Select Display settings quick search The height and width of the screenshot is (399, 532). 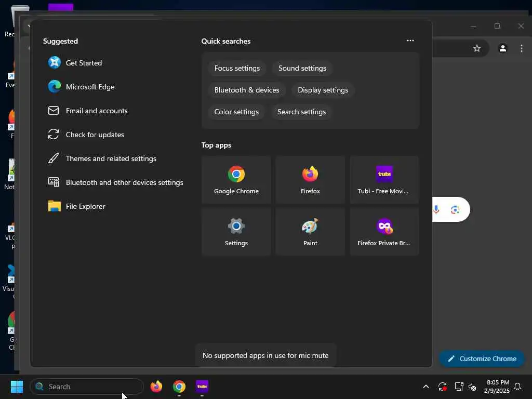(323, 90)
